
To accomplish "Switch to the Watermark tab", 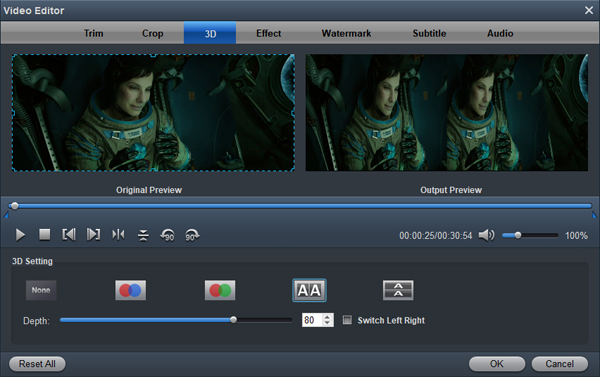I will pos(346,33).
